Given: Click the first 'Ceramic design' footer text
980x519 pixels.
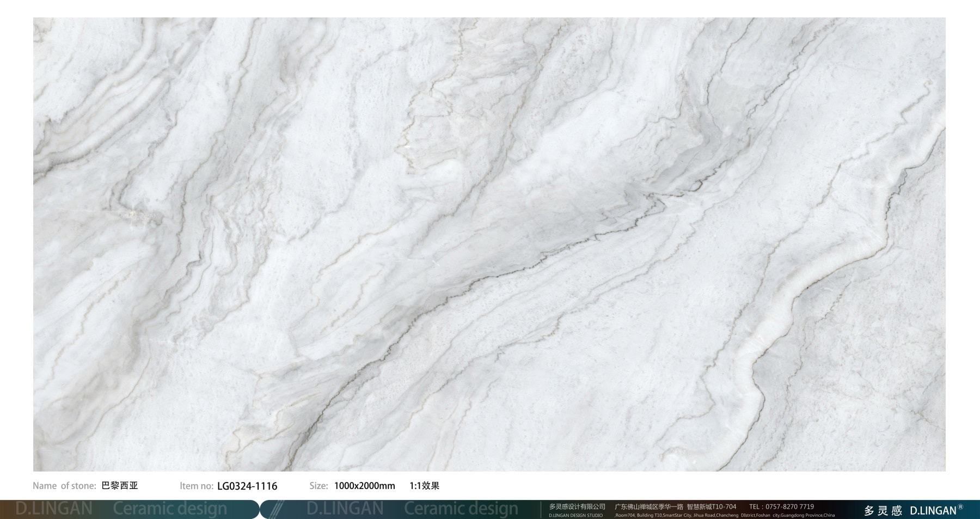Looking at the screenshot, I should (169, 509).
